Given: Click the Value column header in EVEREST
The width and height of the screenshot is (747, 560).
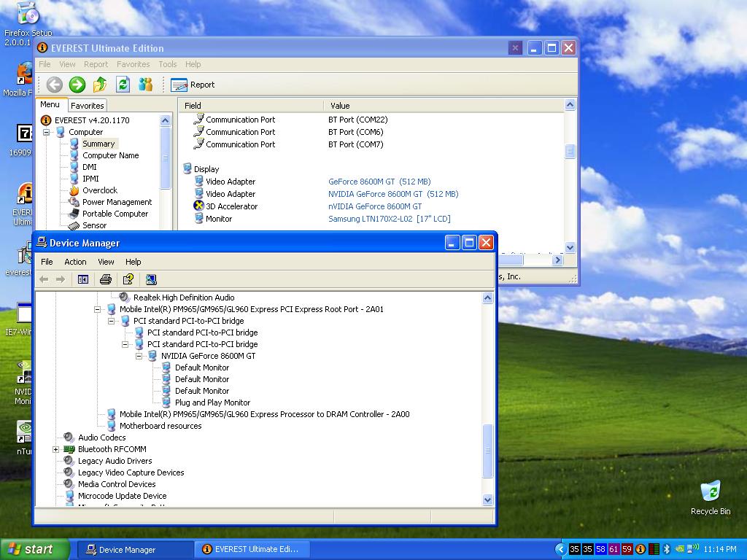Looking at the screenshot, I should 444,106.
